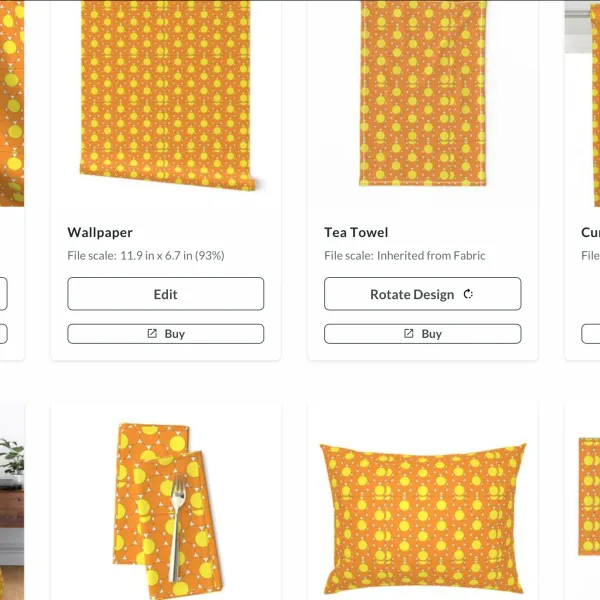Image resolution: width=600 pixels, height=600 pixels.
Task: Click the external-link icon in Wallpaper's Buy button
Action: click(x=152, y=334)
